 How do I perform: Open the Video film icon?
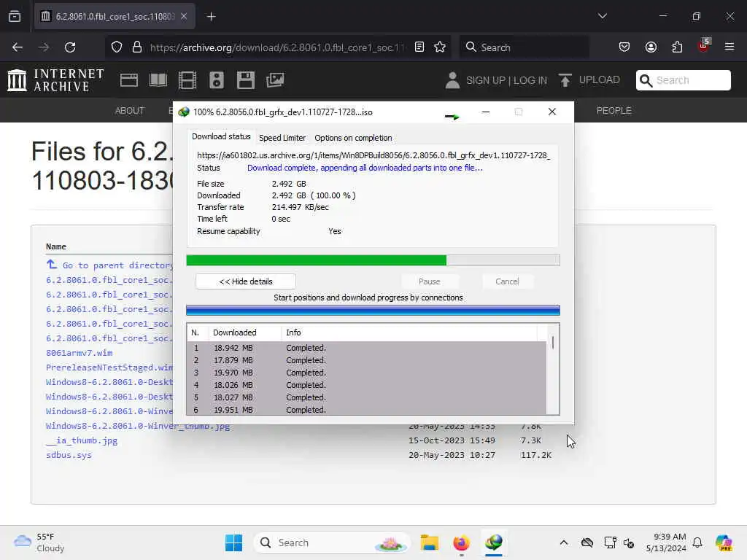(187, 80)
